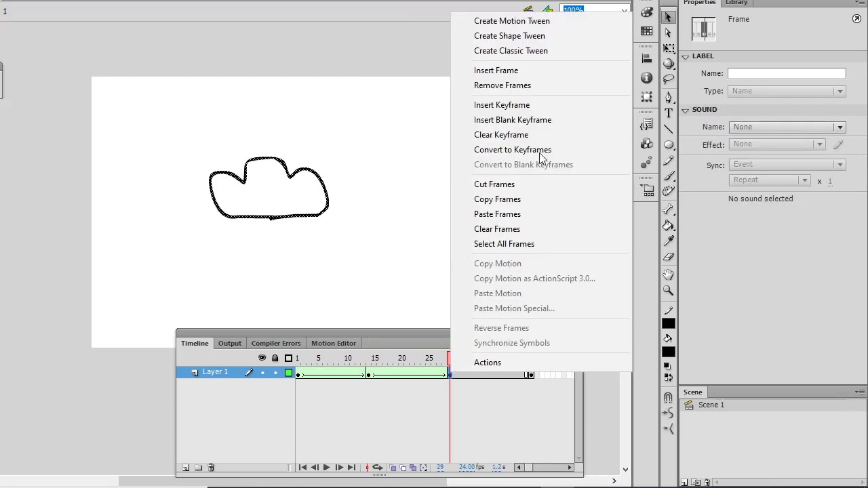Activate the Pen tool
The width and height of the screenshot is (868, 488).
(x=669, y=98)
